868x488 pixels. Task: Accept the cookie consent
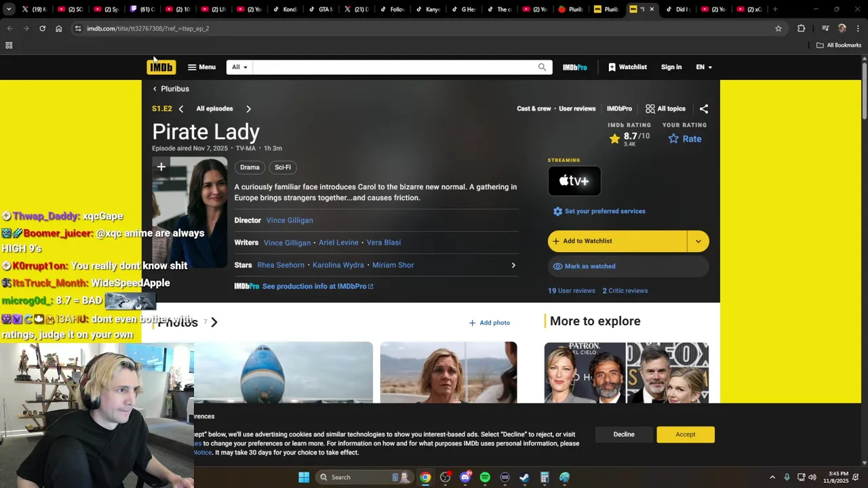686,434
